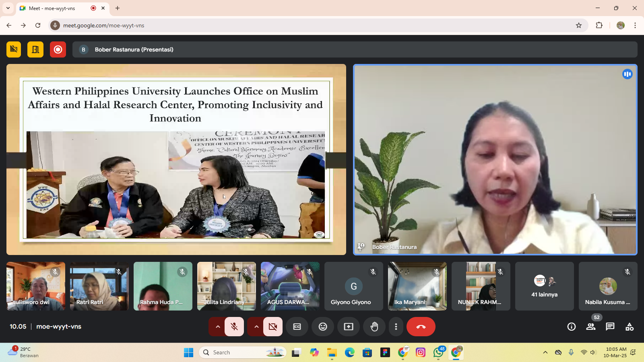The image size is (644, 362).
Task: Open a new browser tab
Action: tap(118, 8)
